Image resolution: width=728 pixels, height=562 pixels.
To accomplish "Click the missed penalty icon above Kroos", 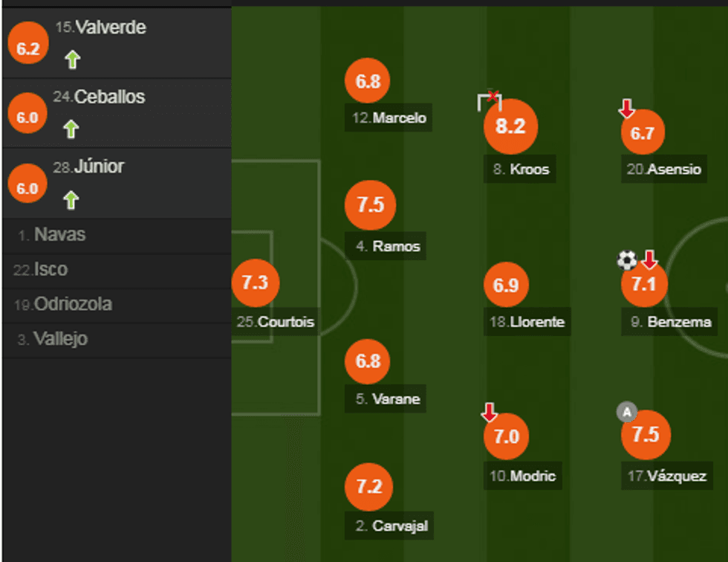I will [490, 100].
